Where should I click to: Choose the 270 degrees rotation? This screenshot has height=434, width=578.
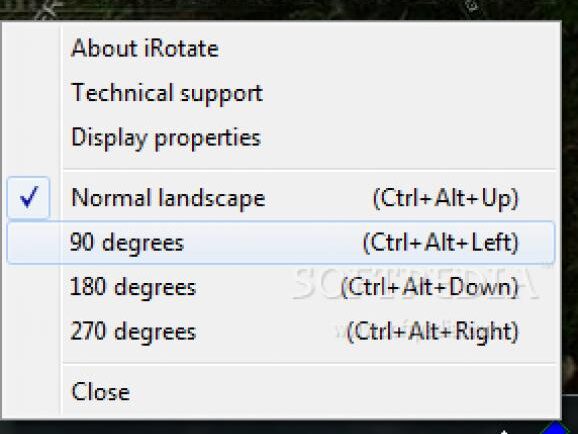point(133,332)
